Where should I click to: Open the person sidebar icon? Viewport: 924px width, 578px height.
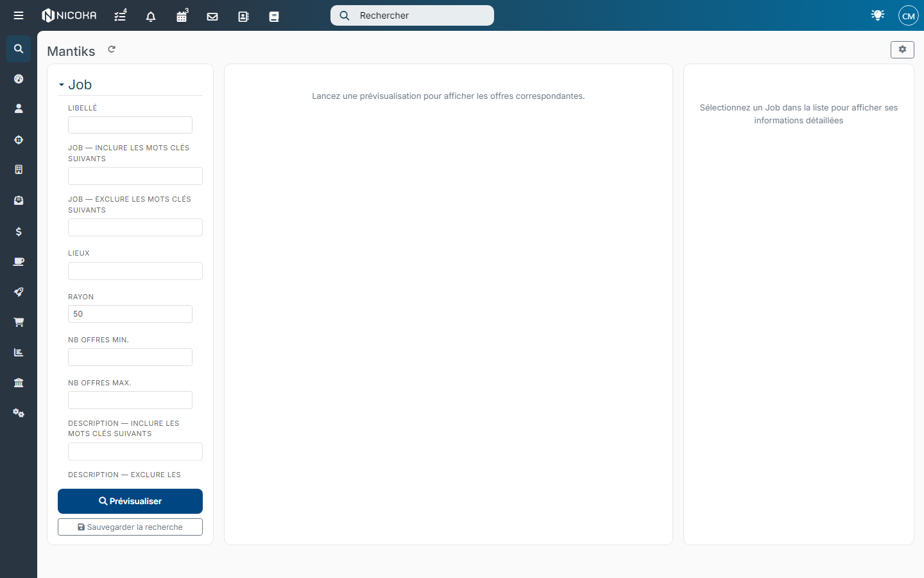pos(19,109)
